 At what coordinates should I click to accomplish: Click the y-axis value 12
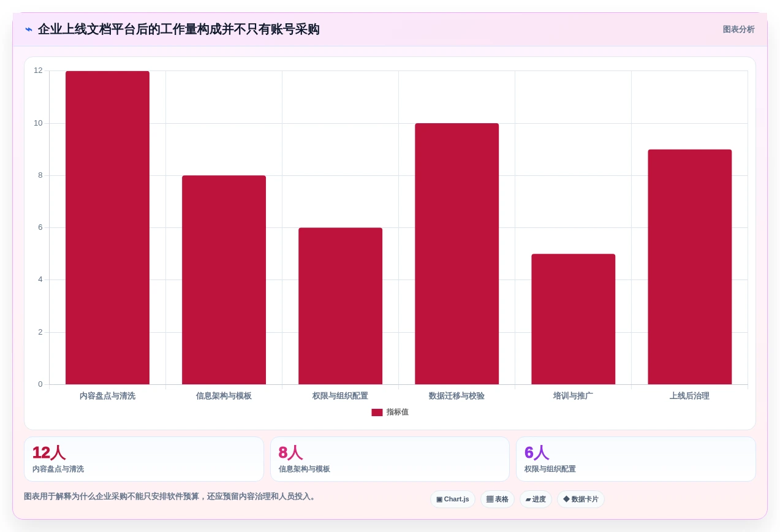click(38, 70)
